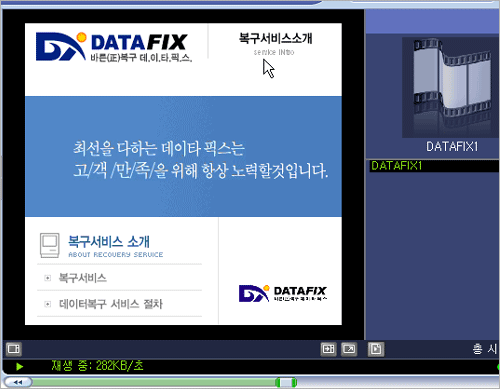The height and width of the screenshot is (389, 500).
Task: Click the rewind button on seek bar
Action: tap(18, 382)
